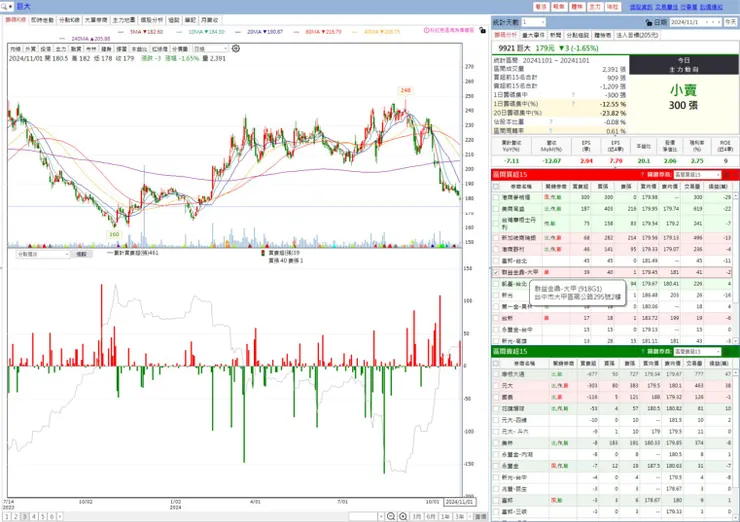740x522 pixels.
Task: Step date back with first arrow in date field
Action: tap(707, 22)
